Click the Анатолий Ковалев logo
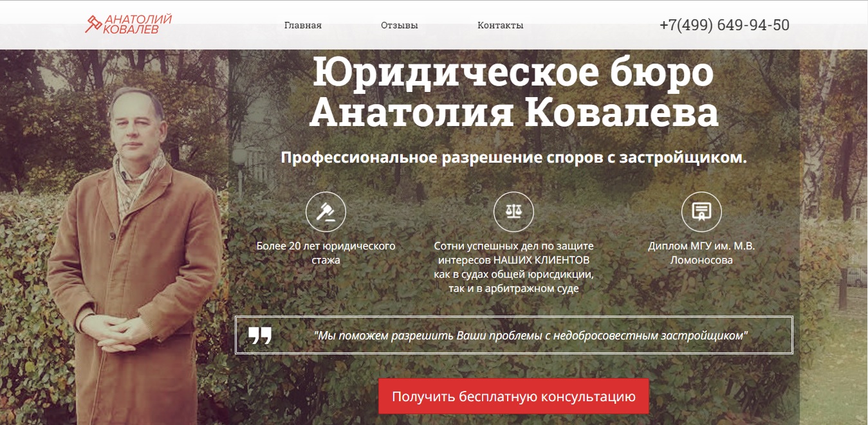 pos(129,24)
